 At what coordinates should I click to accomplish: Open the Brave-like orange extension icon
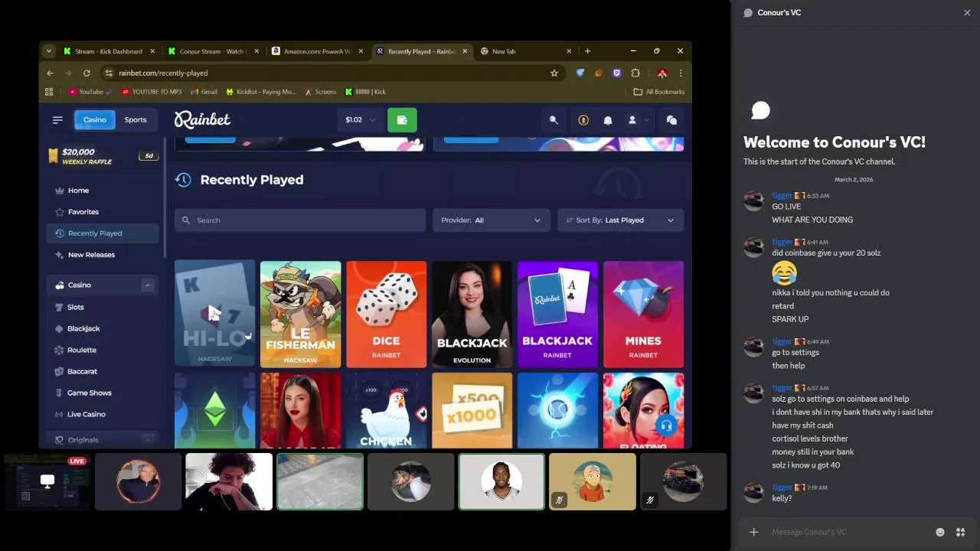599,73
